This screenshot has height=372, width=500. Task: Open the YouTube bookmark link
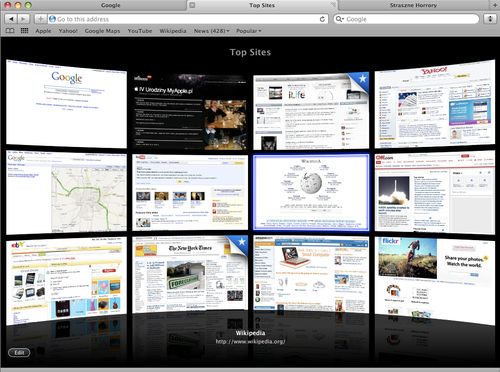pos(140,31)
